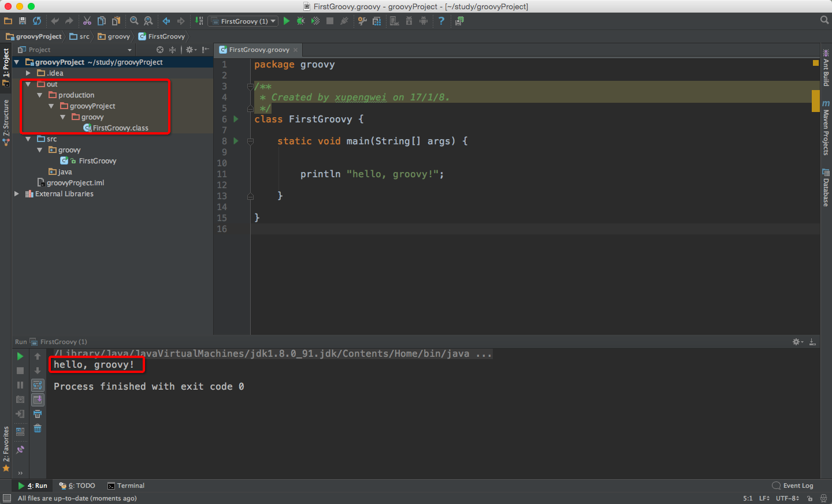Click the groovy breadcrumb folder
This screenshot has height=504, width=832.
click(114, 36)
